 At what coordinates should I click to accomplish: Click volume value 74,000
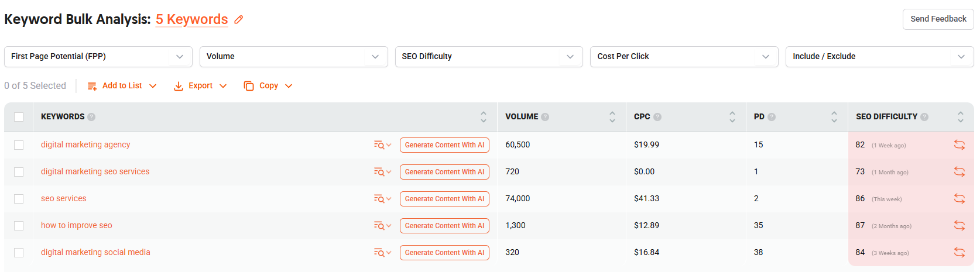coord(518,198)
